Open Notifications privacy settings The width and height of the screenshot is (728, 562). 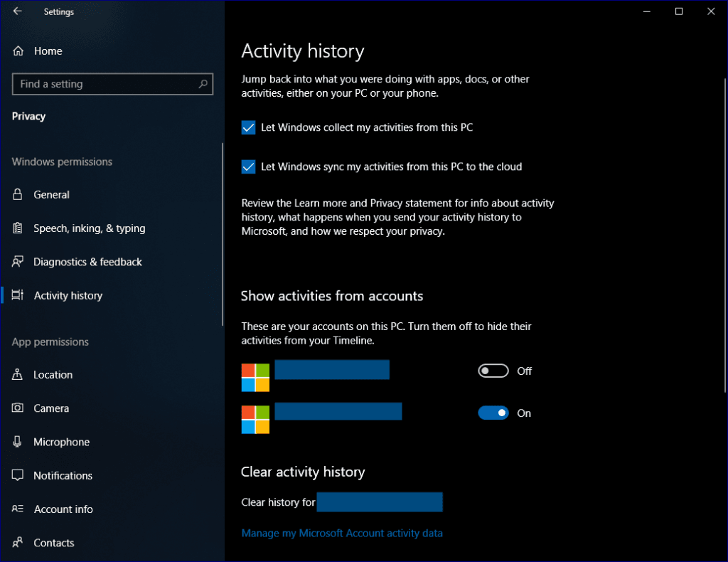pos(18,475)
